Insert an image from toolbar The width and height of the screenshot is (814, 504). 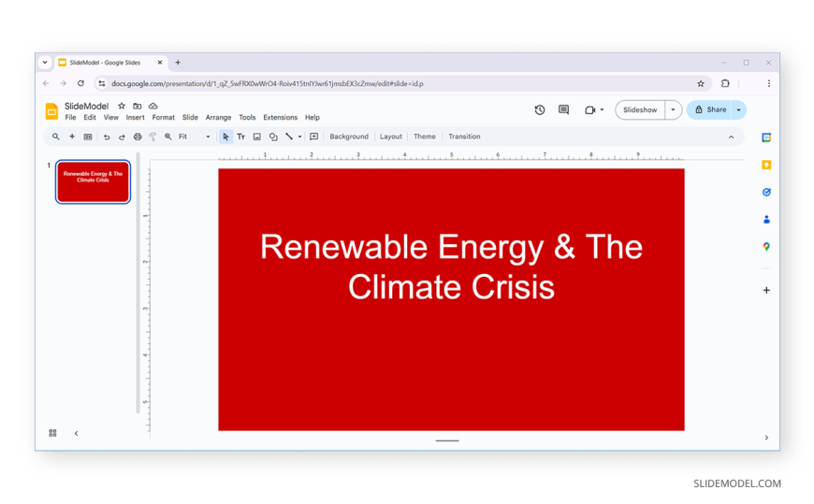pyautogui.click(x=257, y=137)
